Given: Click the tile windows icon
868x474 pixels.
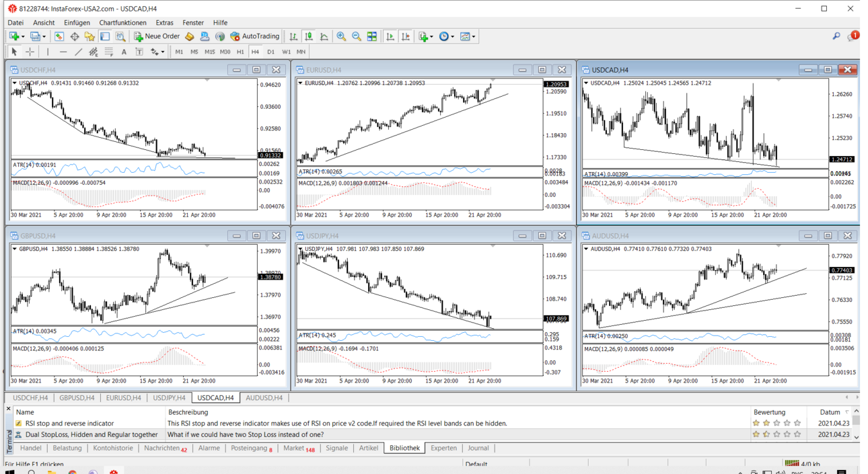Looking at the screenshot, I should pos(372,36).
